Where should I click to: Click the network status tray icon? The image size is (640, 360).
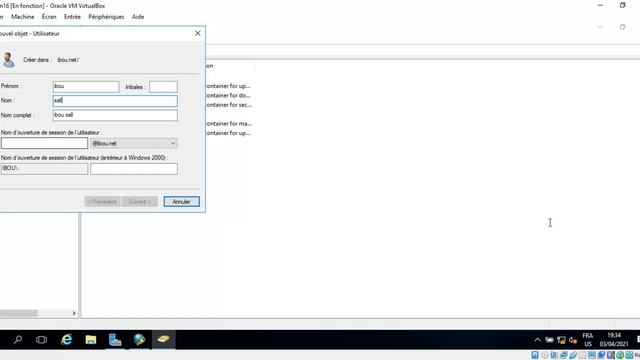[x=561, y=340]
